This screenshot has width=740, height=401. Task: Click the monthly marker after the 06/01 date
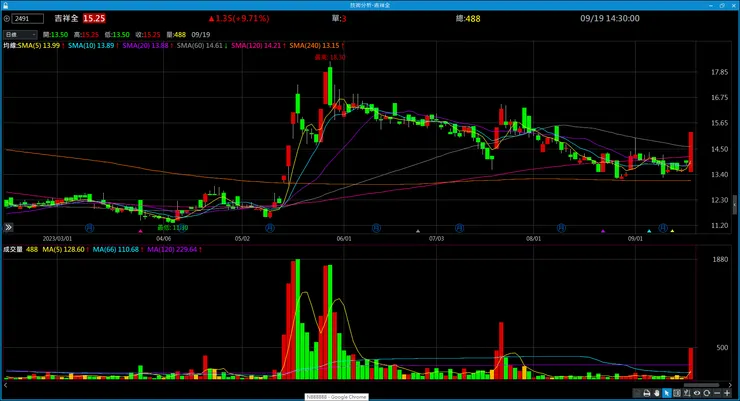(376, 228)
